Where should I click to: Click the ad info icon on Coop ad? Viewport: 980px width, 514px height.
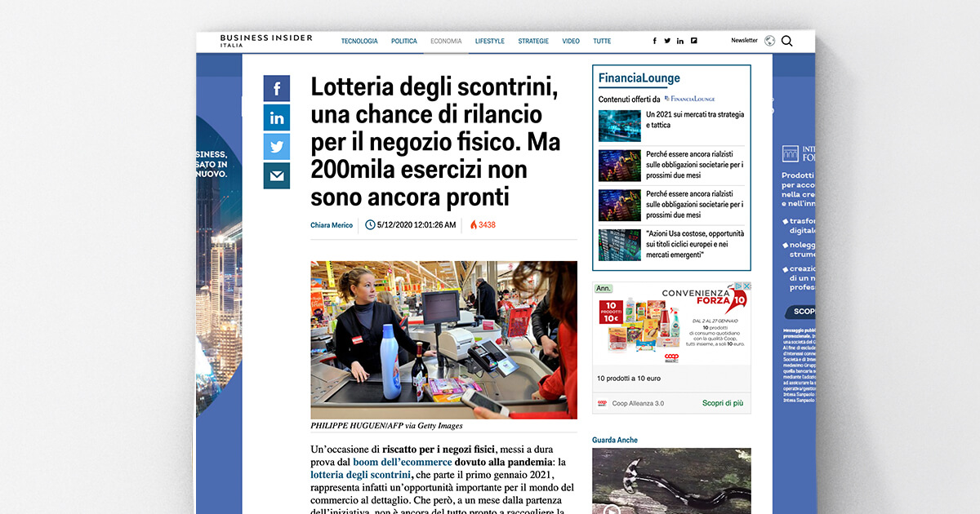click(x=740, y=287)
